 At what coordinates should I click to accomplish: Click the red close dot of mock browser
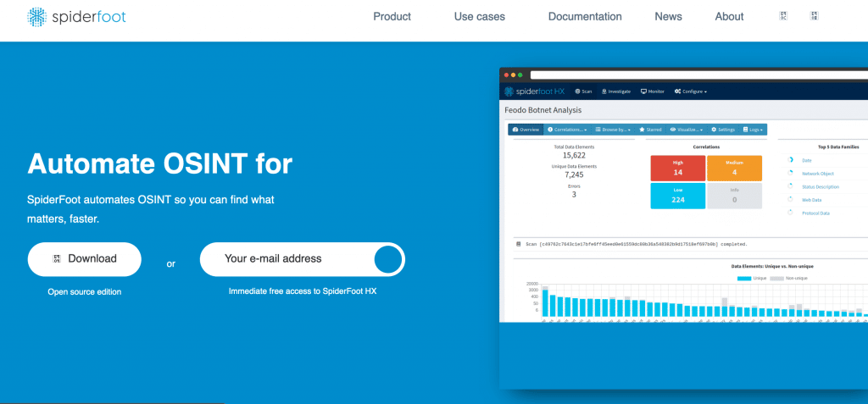coord(506,75)
